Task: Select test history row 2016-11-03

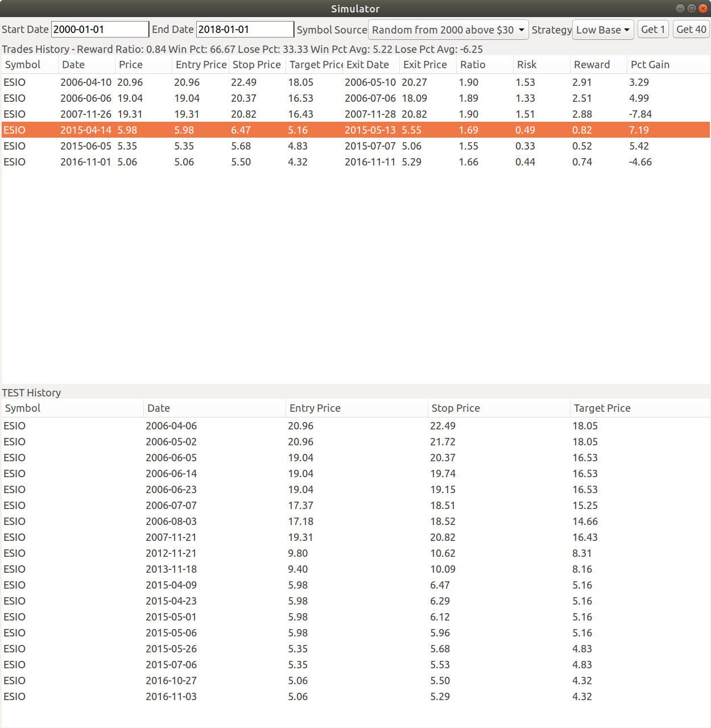Action: point(355,697)
